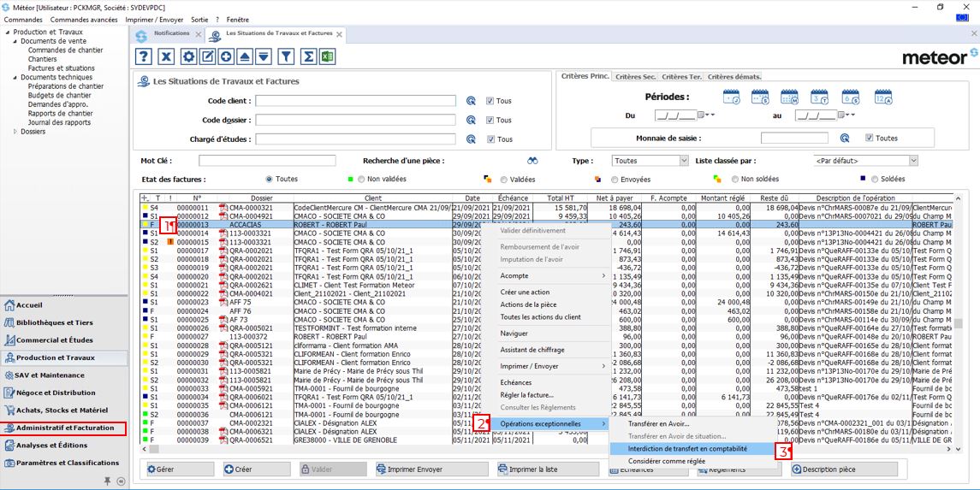The width and height of the screenshot is (980, 490).
Task: Choose Créer une action in context menu
Action: (x=552, y=292)
